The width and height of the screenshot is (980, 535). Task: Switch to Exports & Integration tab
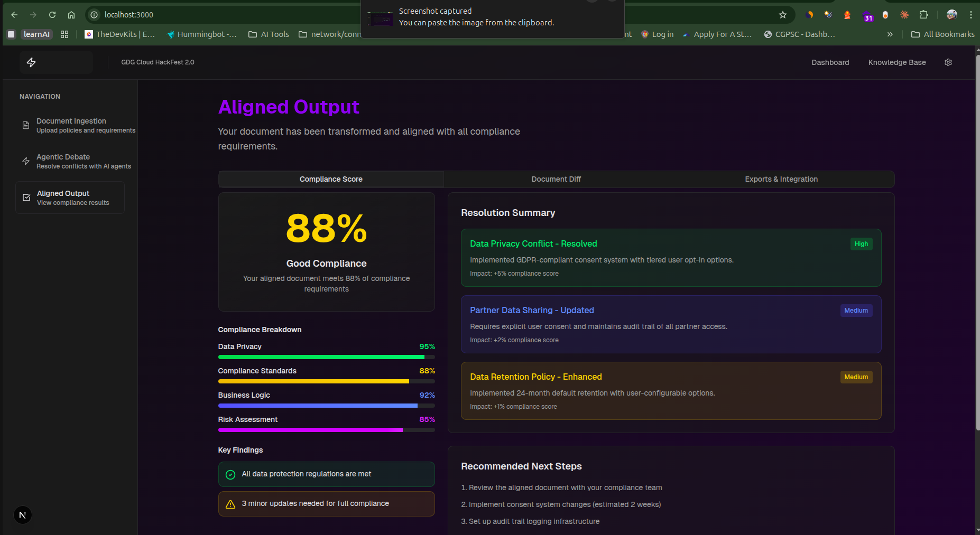click(781, 179)
